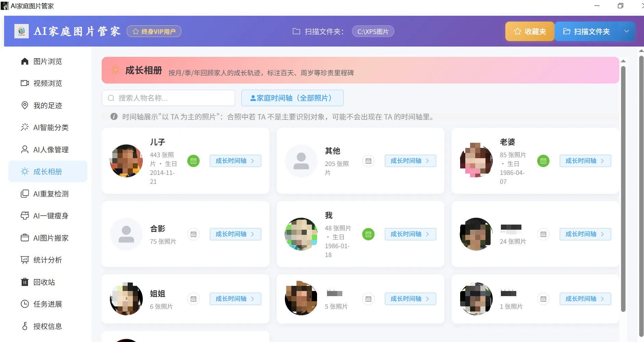Click the folder icon beside 扫描文件夹 label
Image resolution: width=644 pixels, height=342 pixels.
[296, 31]
